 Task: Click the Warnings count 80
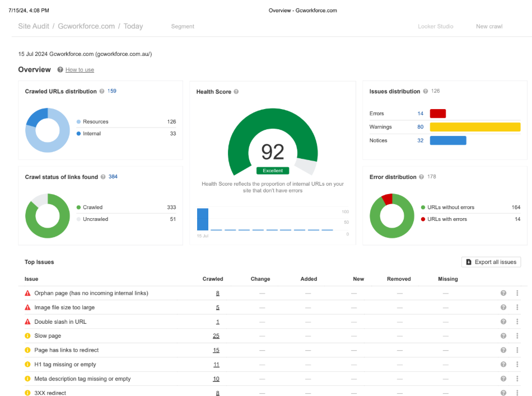421,127
